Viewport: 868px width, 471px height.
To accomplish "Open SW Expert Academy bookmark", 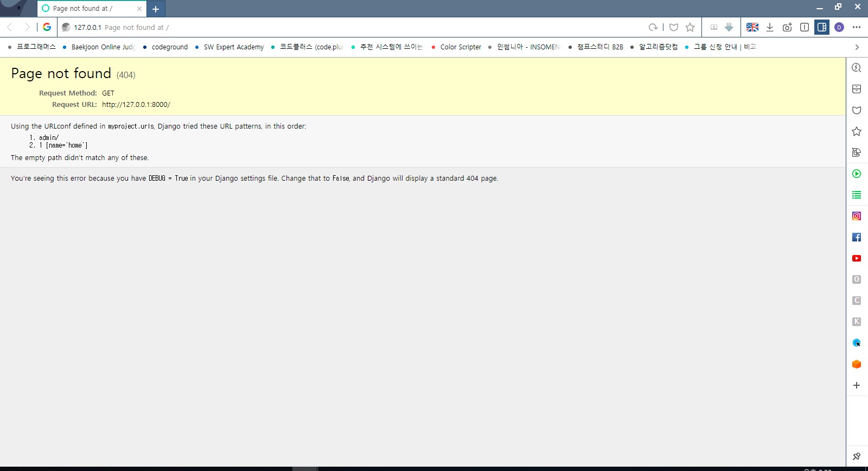I will (229, 47).
